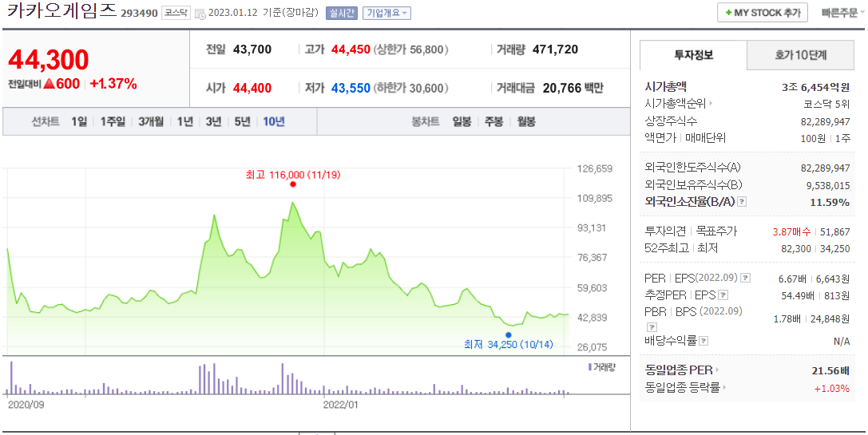
Task: Click the 하한가 30,600 text
Action: tap(410, 88)
